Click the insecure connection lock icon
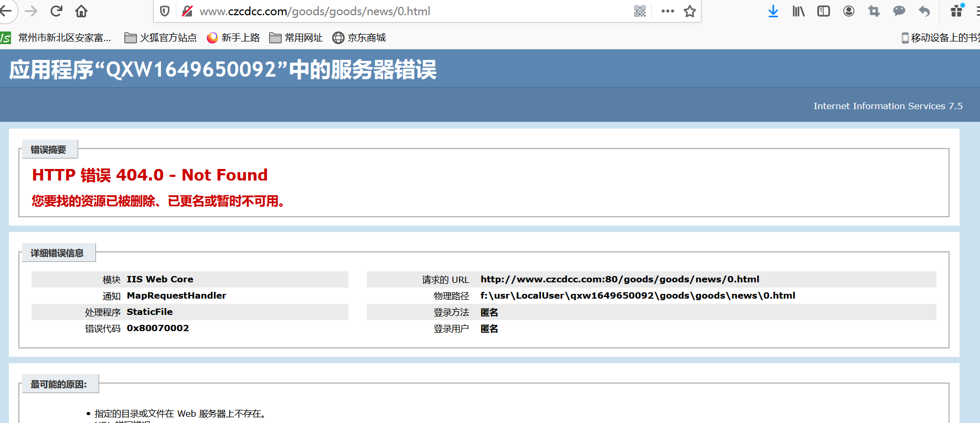980x423 pixels. tap(187, 11)
